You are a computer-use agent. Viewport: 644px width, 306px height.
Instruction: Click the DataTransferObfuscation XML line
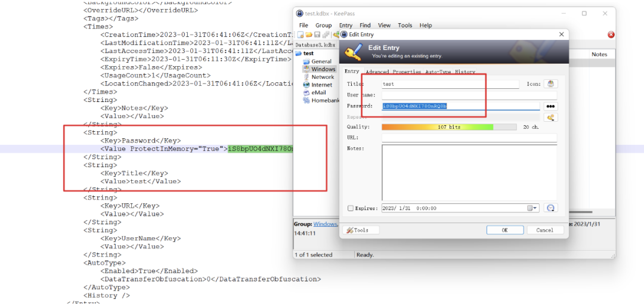pyautogui.click(x=210, y=279)
